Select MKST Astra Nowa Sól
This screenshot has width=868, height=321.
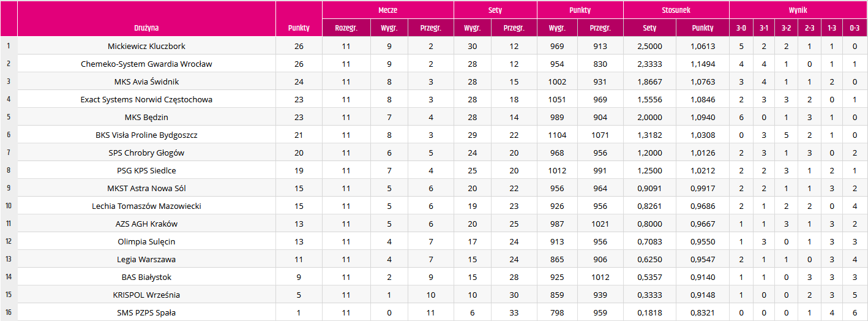pos(146,188)
